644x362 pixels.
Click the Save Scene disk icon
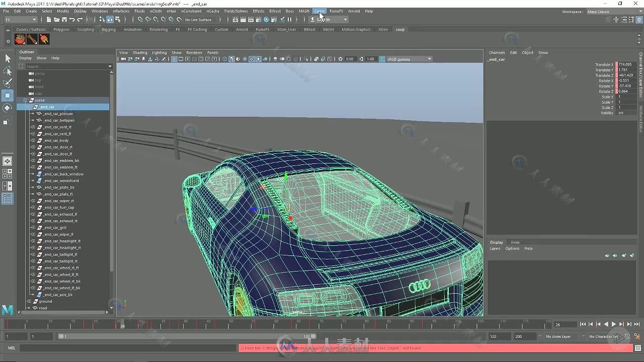coord(64,20)
